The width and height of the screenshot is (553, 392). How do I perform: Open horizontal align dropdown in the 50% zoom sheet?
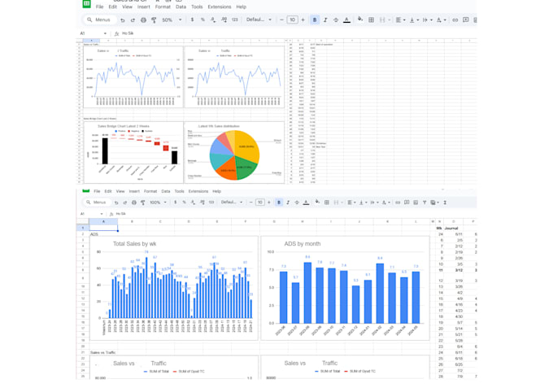400,20
